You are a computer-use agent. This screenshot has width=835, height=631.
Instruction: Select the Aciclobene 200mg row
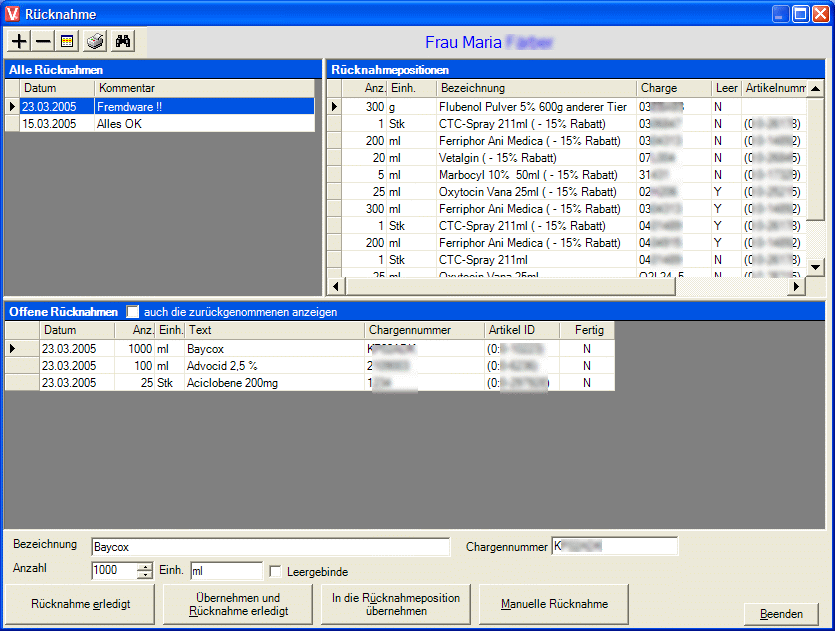click(x=310, y=383)
